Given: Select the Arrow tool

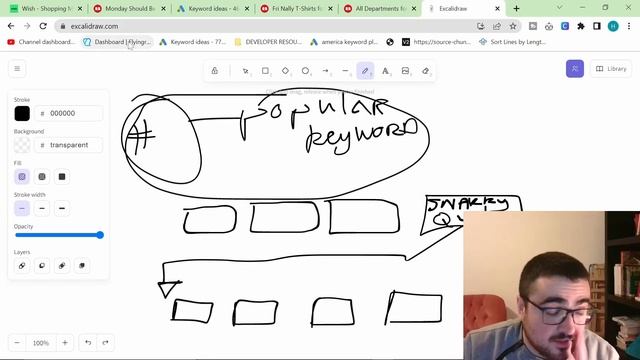Looking at the screenshot, I should (325, 71).
